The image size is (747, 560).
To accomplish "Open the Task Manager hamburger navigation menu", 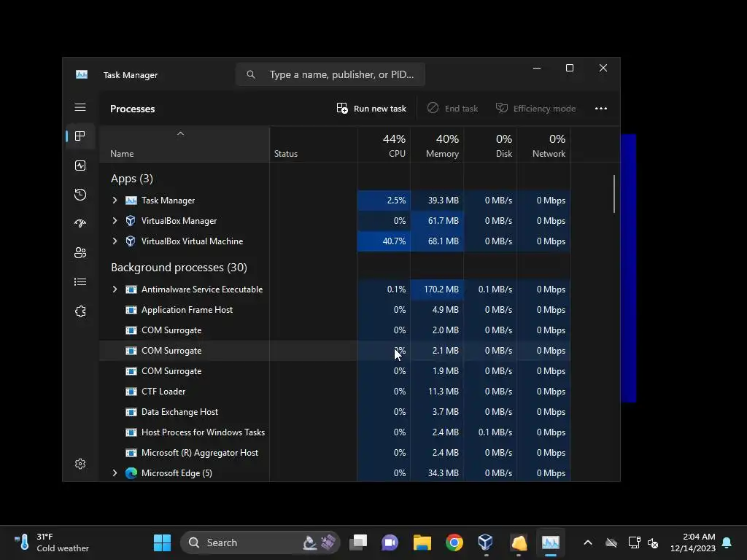I will pyautogui.click(x=80, y=107).
